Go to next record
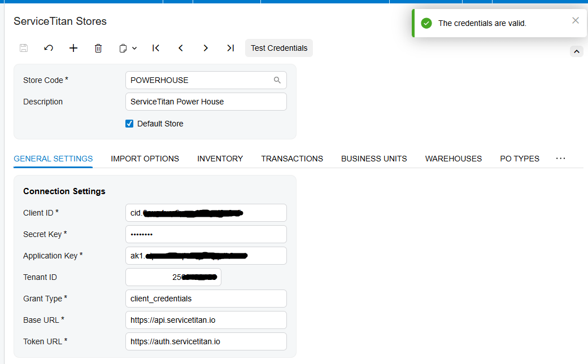This screenshot has width=588, height=364. tap(206, 48)
